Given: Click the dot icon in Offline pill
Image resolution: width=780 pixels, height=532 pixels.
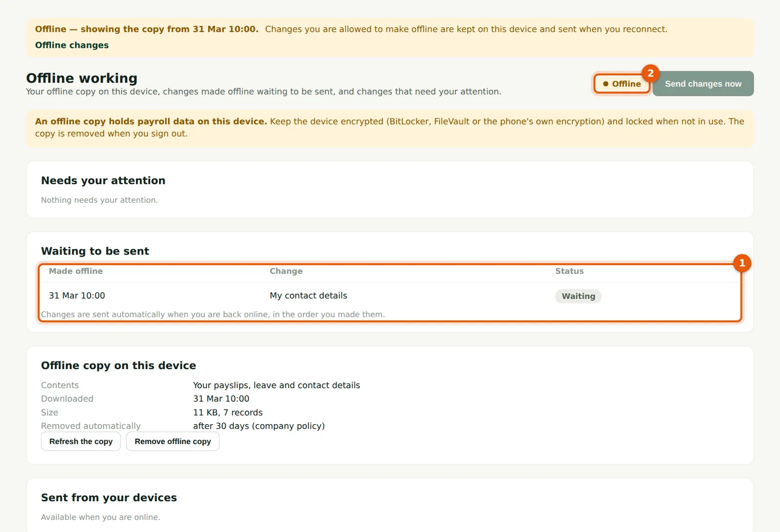Looking at the screenshot, I should tap(605, 84).
